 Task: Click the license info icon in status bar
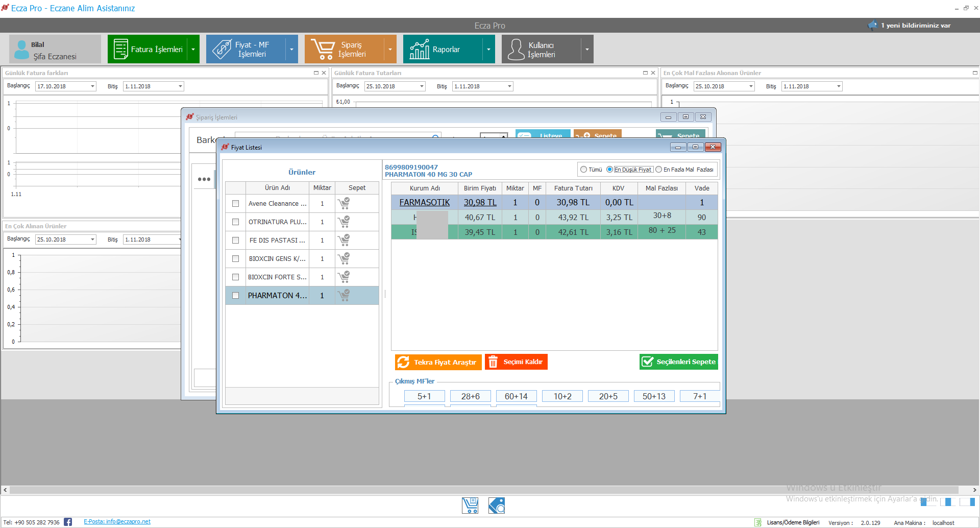coord(758,522)
